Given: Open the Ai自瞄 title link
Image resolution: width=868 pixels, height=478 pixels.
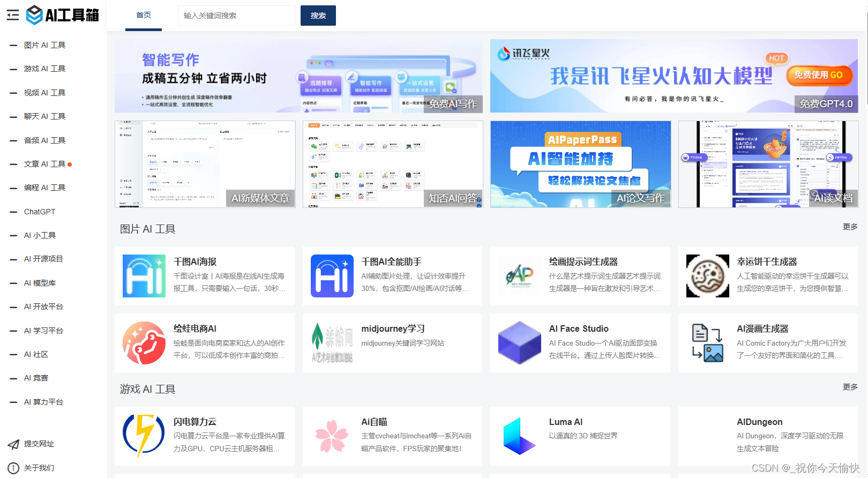Looking at the screenshot, I should pyautogui.click(x=374, y=422).
